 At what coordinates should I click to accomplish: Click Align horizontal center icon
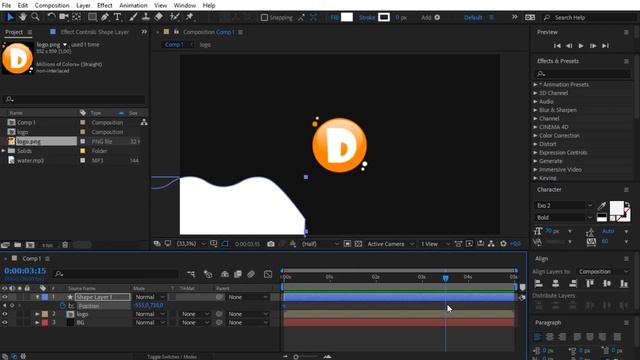click(556, 284)
